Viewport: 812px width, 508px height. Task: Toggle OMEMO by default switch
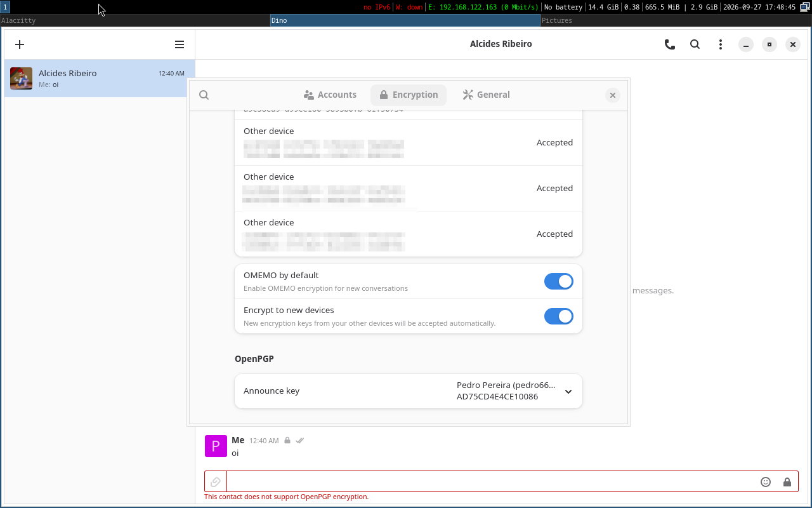click(559, 281)
